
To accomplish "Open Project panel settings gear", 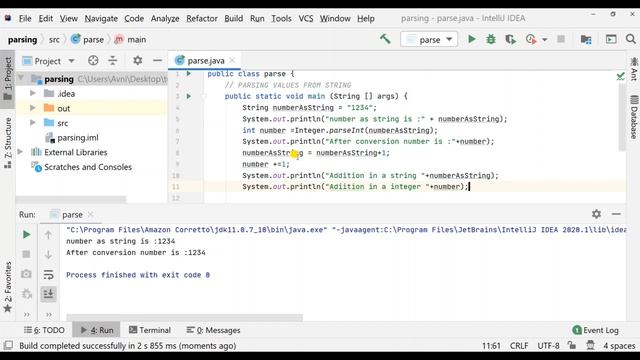I will click(138, 61).
